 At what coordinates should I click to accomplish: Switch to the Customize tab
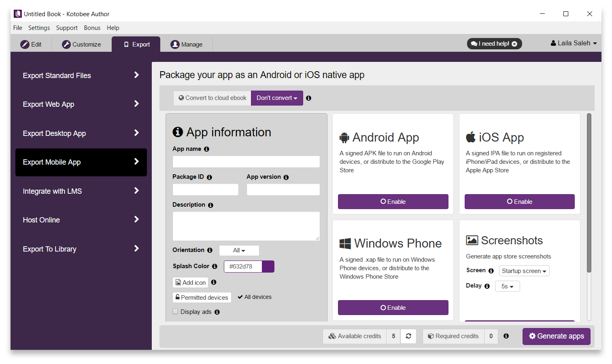pyautogui.click(x=81, y=44)
